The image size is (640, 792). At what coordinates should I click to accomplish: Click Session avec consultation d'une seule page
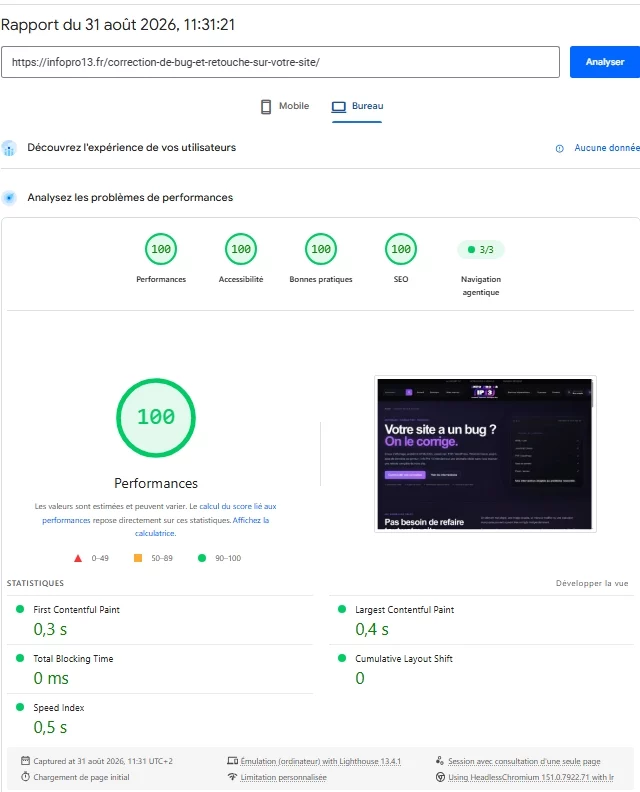pyautogui.click(x=524, y=761)
